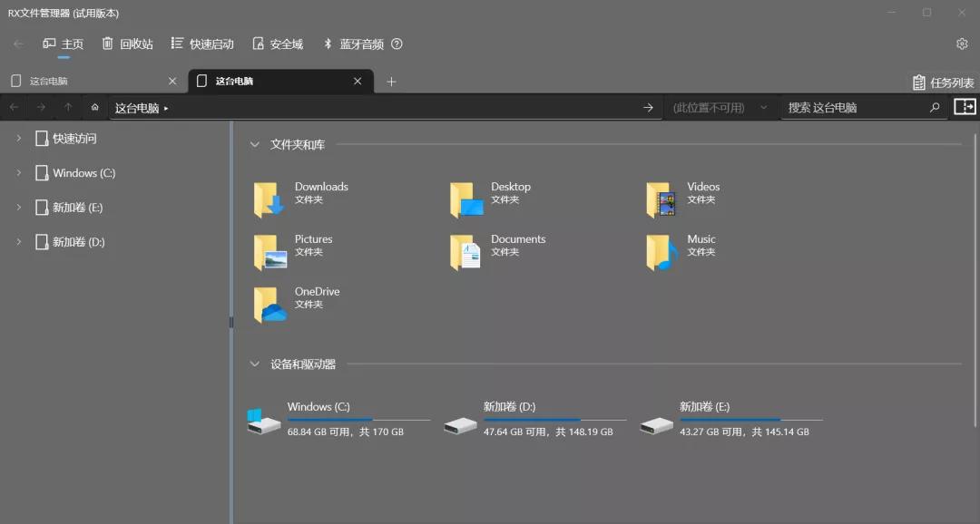Navigate back with toolbar arrow
980x524 pixels.
coord(14,107)
